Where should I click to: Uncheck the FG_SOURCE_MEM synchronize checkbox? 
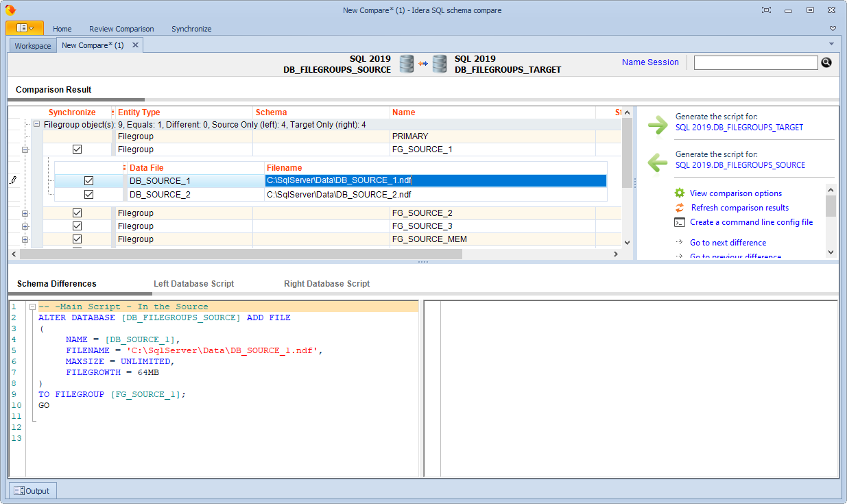click(x=77, y=239)
